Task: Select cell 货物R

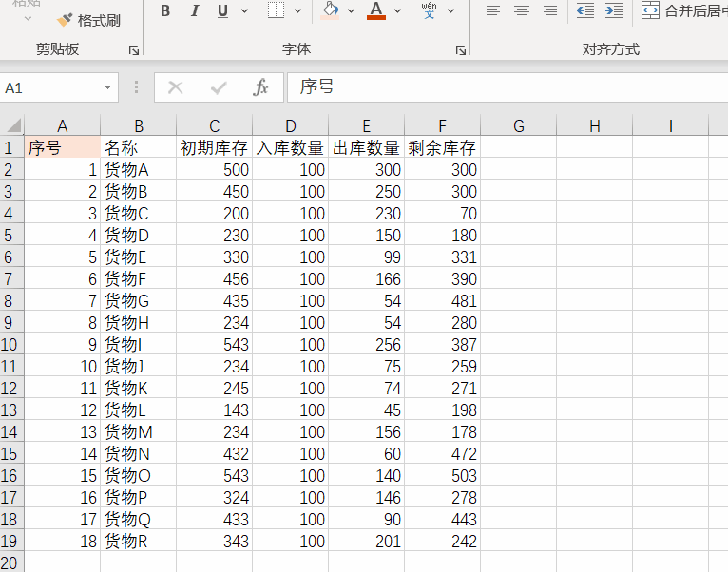Action: click(139, 542)
